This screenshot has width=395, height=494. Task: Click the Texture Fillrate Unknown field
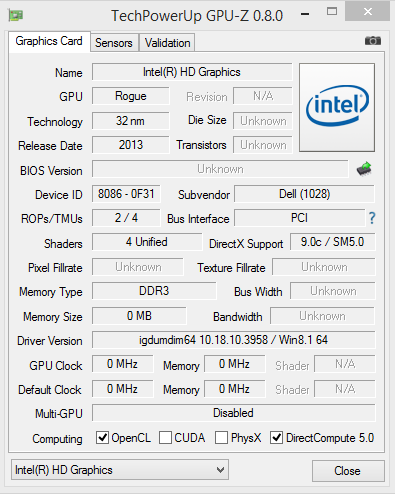[x=324, y=267]
